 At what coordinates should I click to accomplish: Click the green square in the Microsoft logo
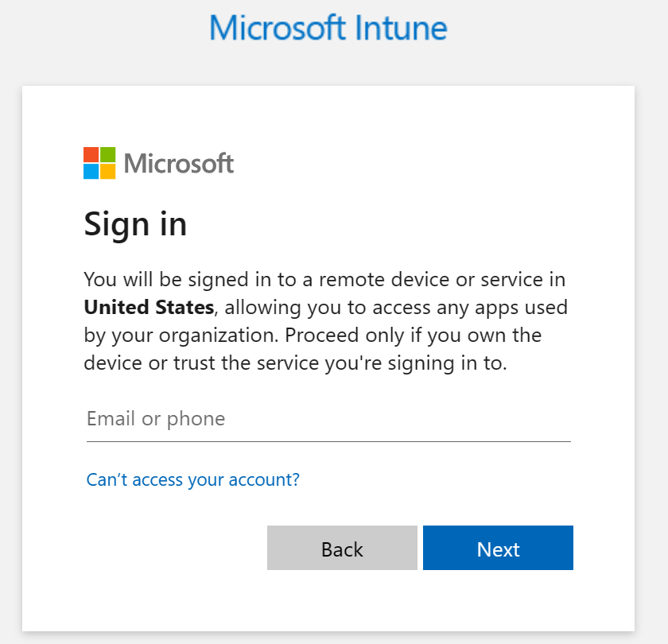(x=107, y=154)
